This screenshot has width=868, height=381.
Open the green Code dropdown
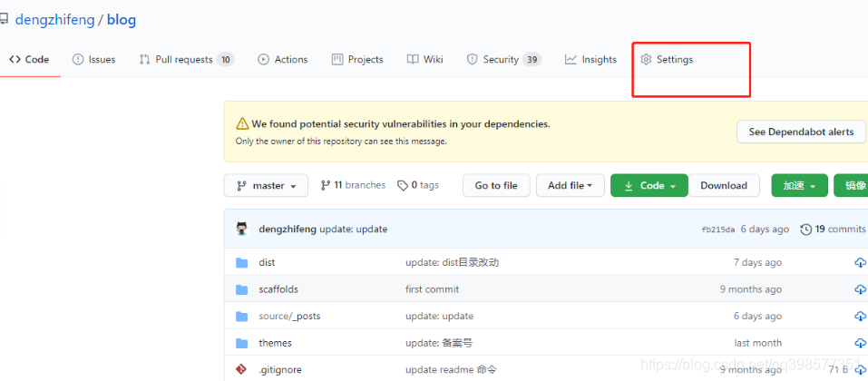point(649,186)
